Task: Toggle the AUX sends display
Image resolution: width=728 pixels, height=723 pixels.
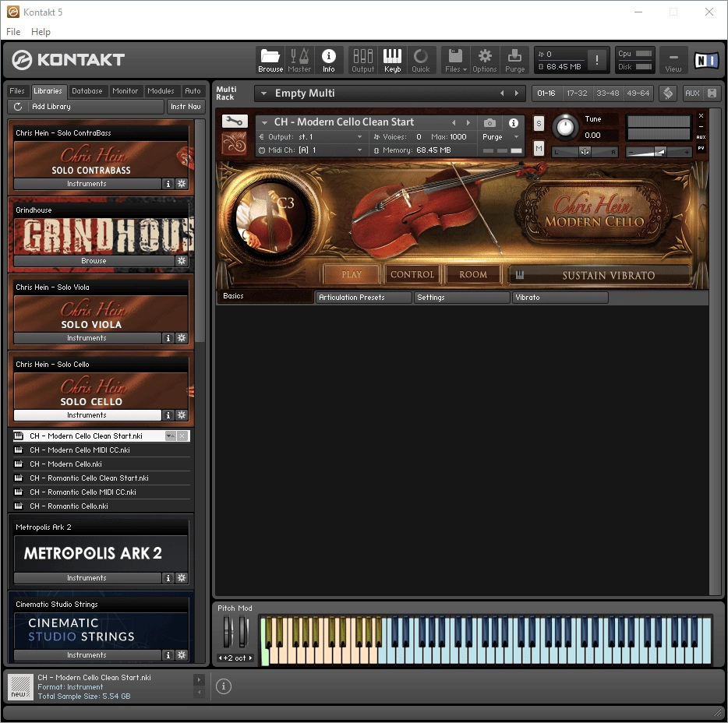Action: [701, 137]
